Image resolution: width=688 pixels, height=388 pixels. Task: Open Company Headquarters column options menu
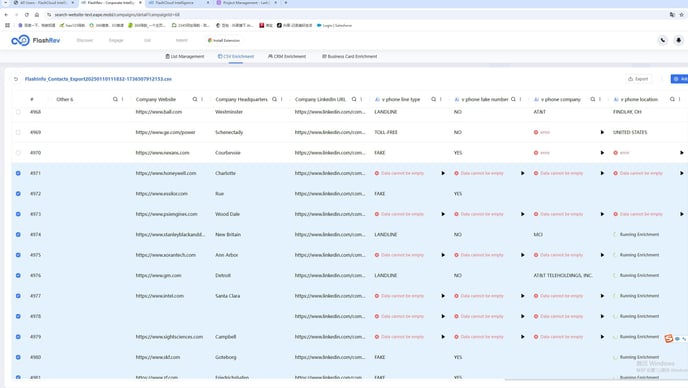tap(282, 99)
